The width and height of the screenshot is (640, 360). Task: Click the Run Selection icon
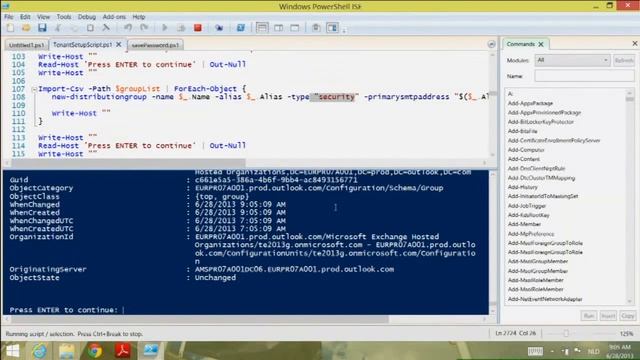[x=181, y=28]
